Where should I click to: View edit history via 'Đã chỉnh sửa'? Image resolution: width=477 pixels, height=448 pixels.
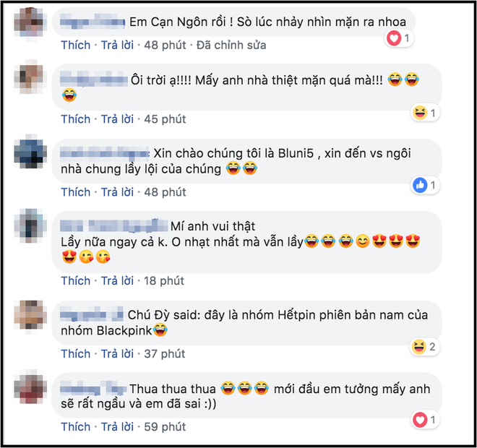[x=231, y=45]
